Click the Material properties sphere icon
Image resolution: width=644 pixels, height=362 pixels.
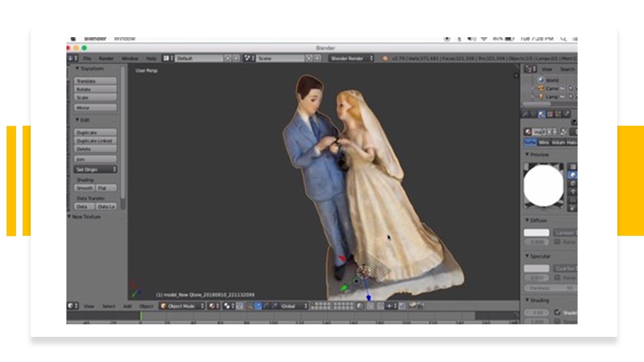[x=541, y=114]
